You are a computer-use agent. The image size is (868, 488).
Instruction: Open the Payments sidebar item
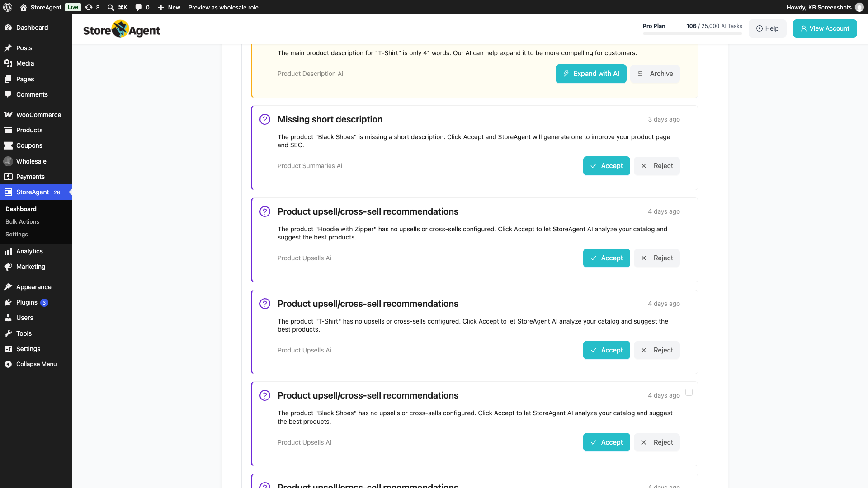[x=36, y=177]
